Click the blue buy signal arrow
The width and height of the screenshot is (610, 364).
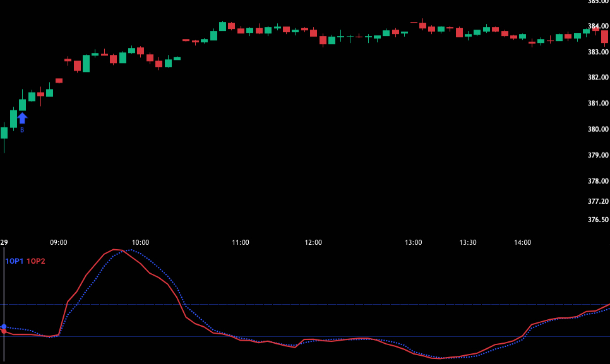tap(22, 118)
